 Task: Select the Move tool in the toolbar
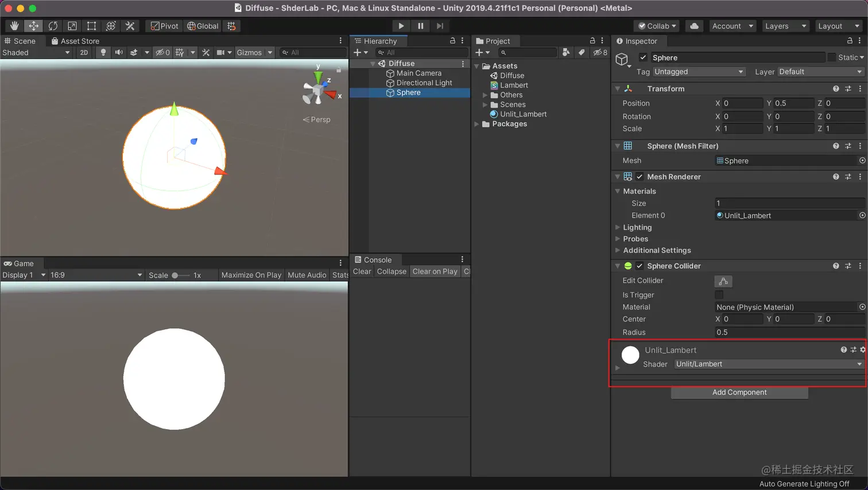[x=34, y=26]
